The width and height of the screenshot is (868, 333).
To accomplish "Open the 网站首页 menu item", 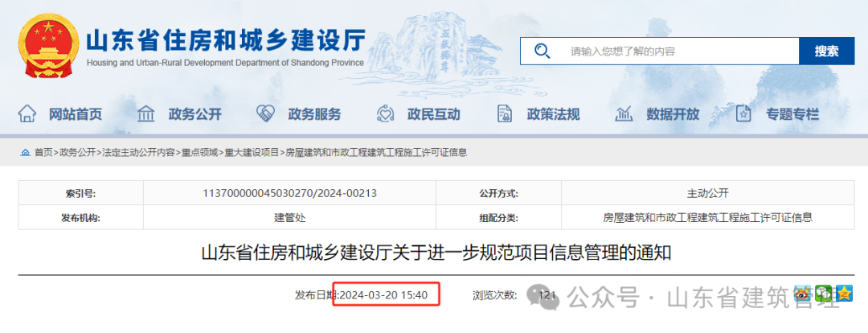I will tap(76, 115).
